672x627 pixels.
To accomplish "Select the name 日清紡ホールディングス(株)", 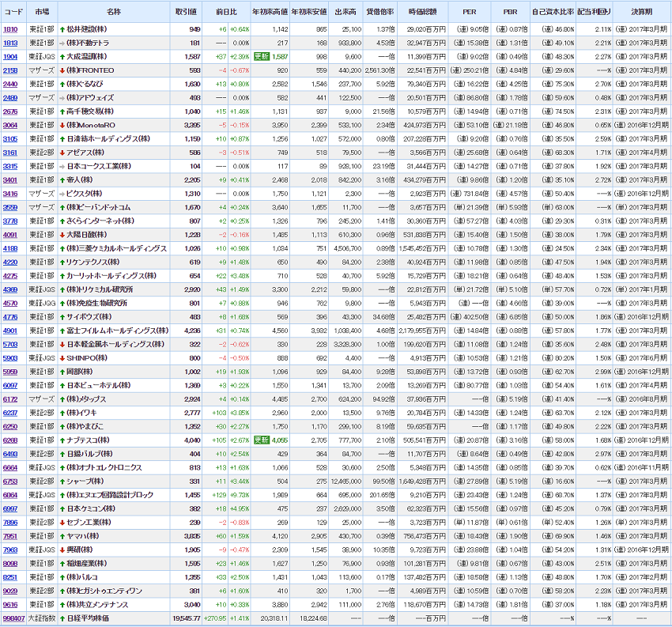I will [108, 139].
